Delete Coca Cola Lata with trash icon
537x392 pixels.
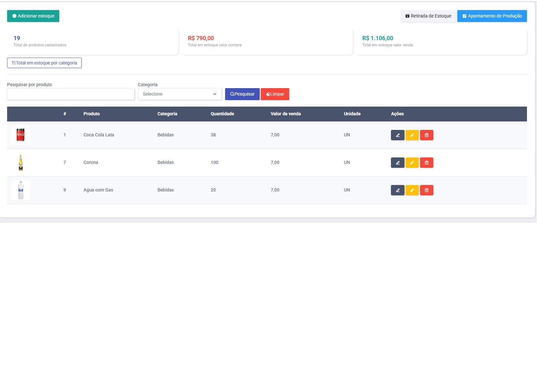click(x=427, y=135)
